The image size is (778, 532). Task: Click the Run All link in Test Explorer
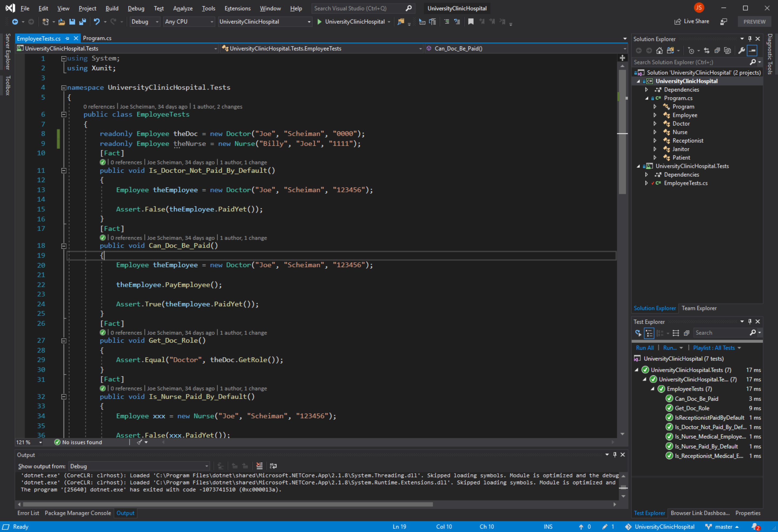point(644,348)
